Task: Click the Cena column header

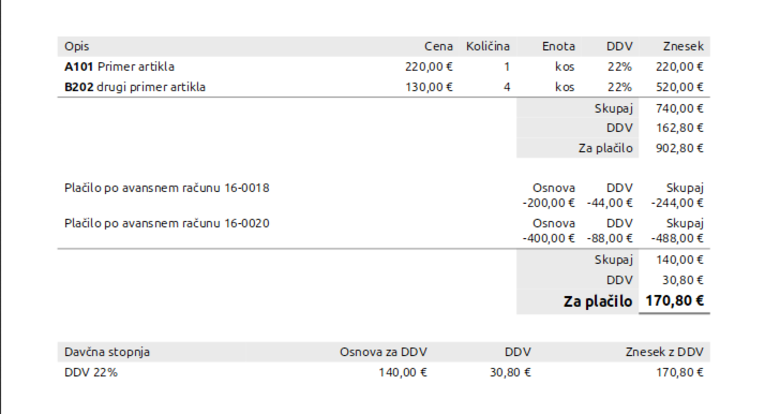Action: 438,46
